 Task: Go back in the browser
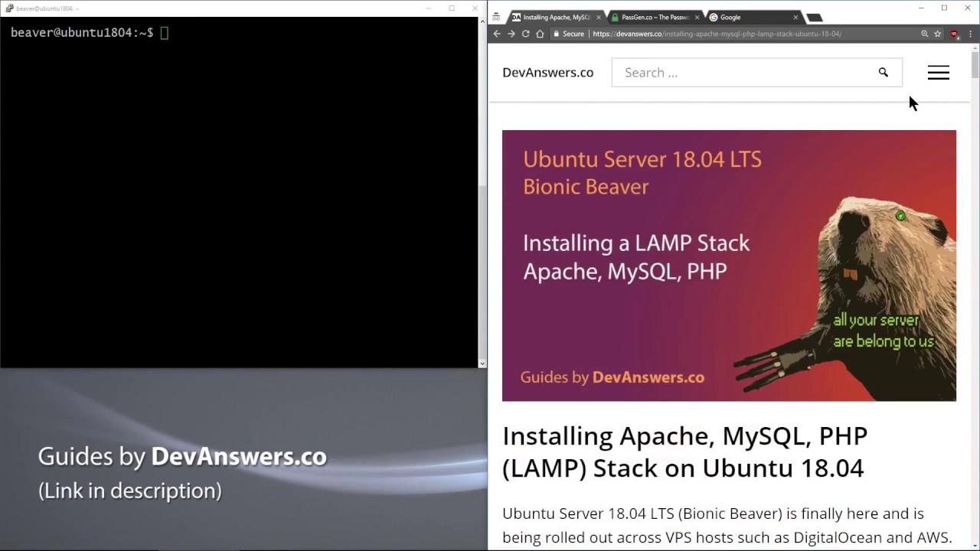(x=497, y=34)
